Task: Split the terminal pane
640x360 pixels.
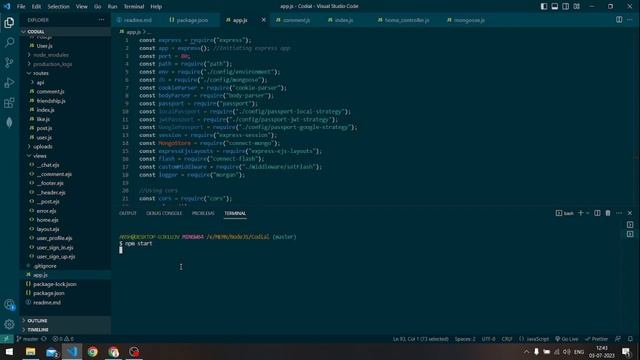Action: coord(597,213)
